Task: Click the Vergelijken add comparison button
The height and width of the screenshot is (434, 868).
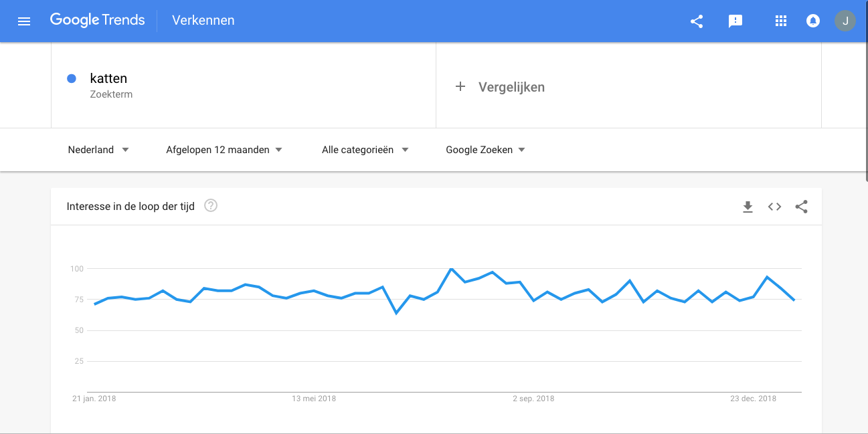Action: point(500,87)
